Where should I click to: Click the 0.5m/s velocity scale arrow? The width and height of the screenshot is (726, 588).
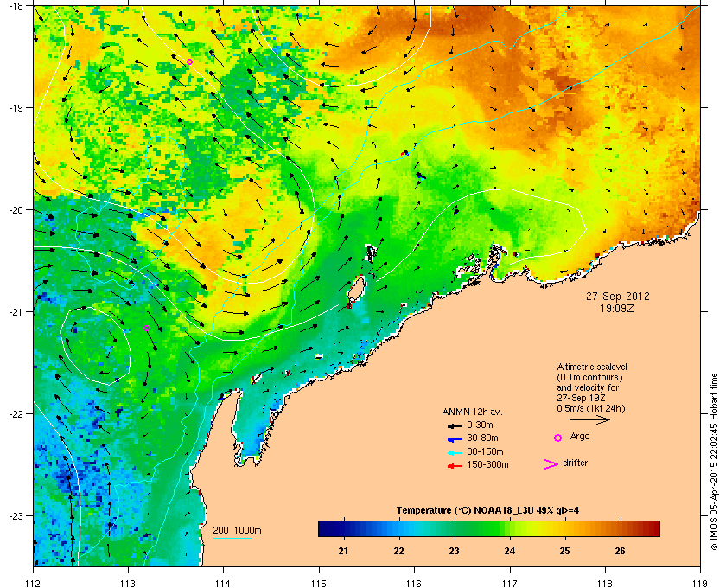click(x=589, y=420)
